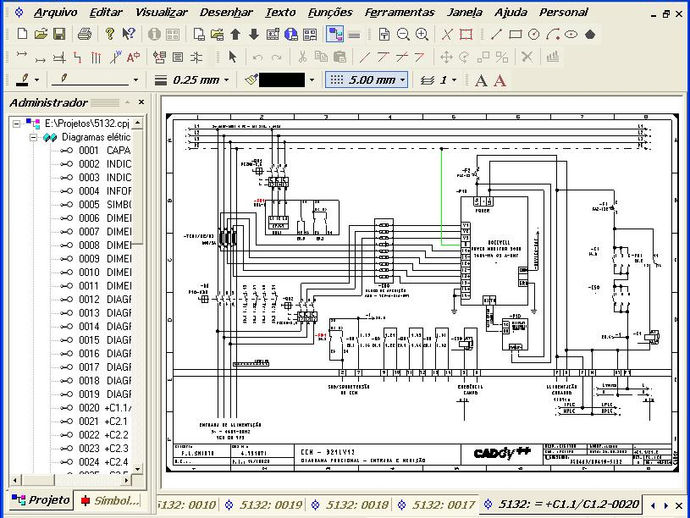
Task: Click the Print icon
Action: click(84, 34)
